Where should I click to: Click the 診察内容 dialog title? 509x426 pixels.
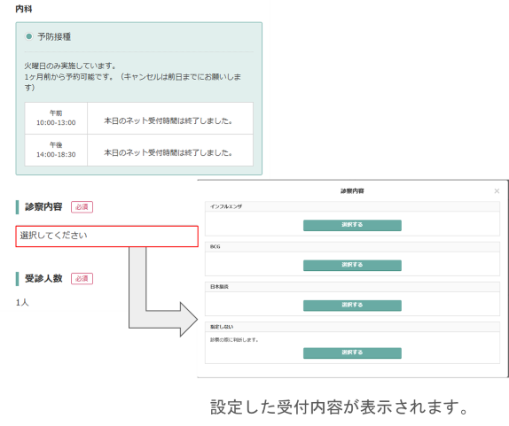pos(352,191)
